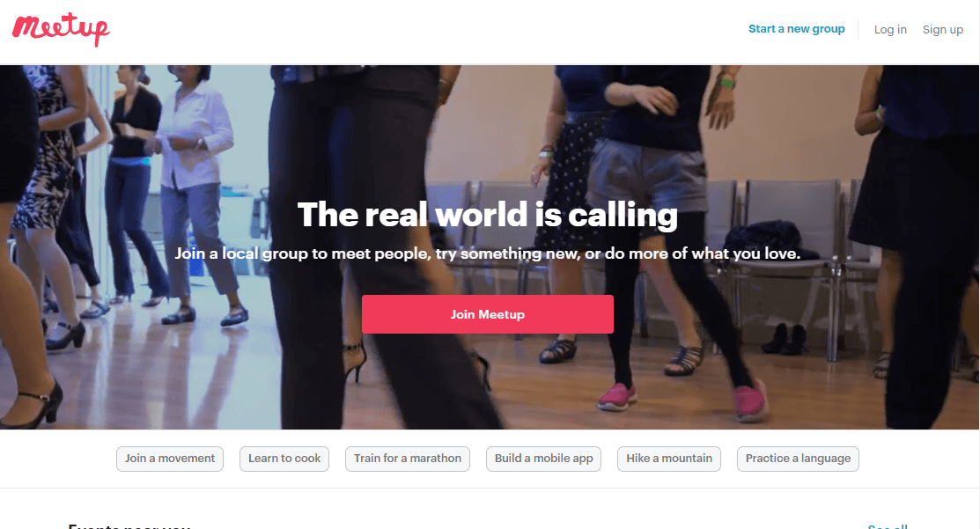Image resolution: width=980 pixels, height=529 pixels.
Task: Click the See all link near events
Action: coord(888,525)
